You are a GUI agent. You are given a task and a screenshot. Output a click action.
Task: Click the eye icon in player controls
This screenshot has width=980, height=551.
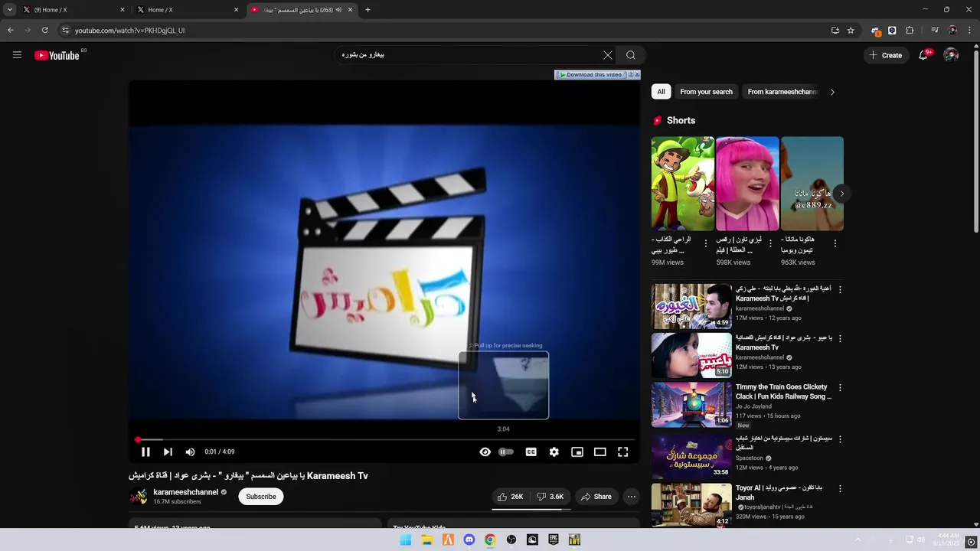click(485, 452)
